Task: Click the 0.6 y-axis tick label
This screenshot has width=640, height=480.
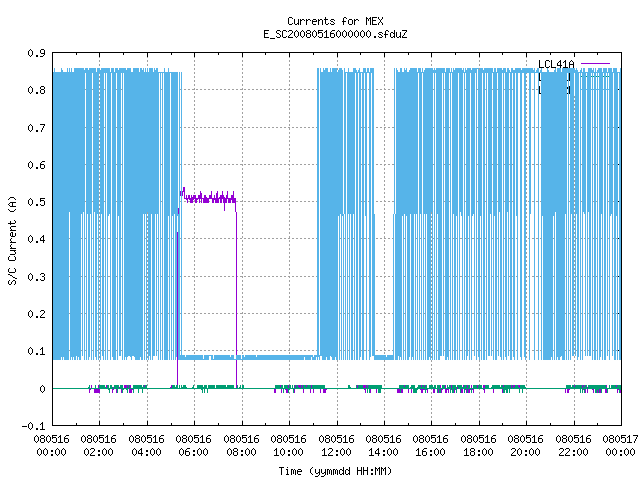Action: [x=36, y=165]
